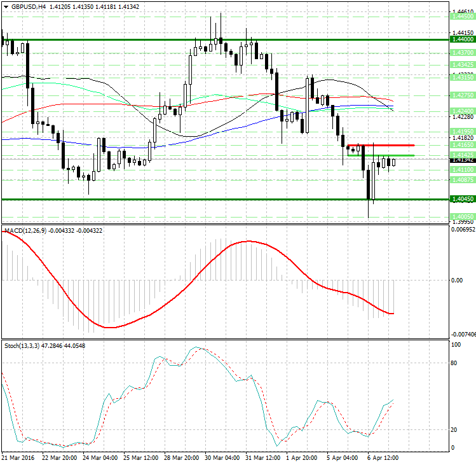This screenshot has height=465, width=476.
Task: Select the 24 Mar 04:00 time label
Action: point(100,457)
